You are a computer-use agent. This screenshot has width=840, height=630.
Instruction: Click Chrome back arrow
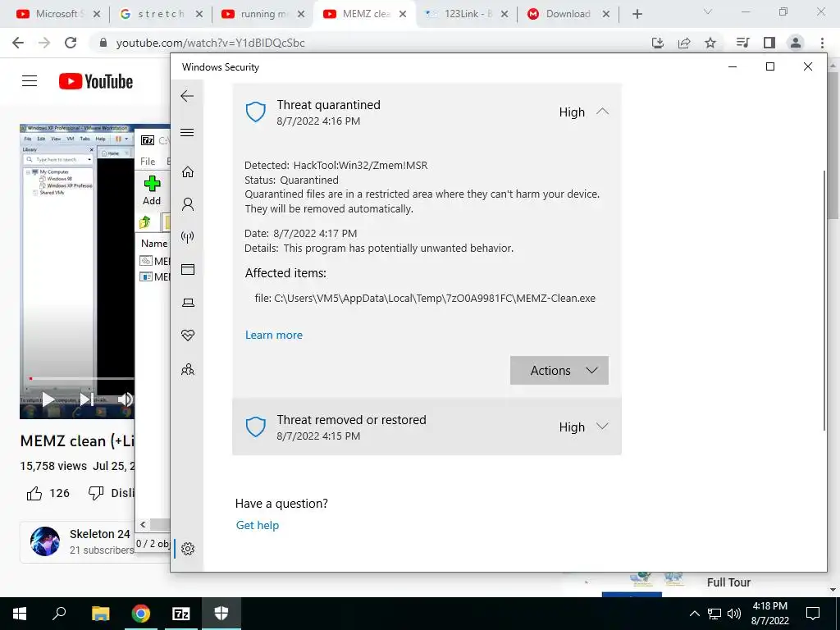pos(18,43)
